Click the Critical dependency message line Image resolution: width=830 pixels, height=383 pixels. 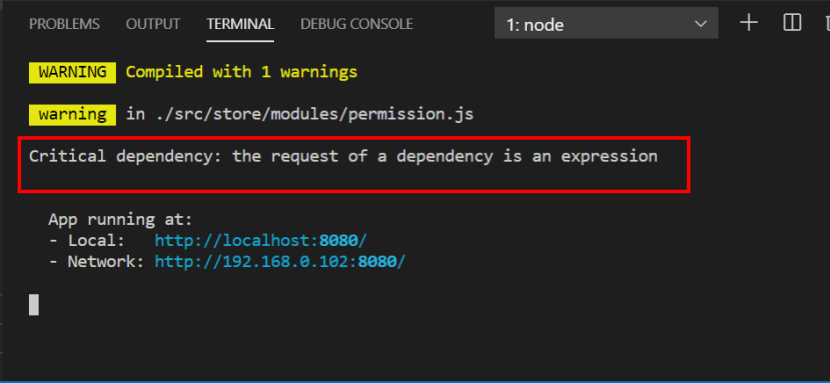click(343, 157)
